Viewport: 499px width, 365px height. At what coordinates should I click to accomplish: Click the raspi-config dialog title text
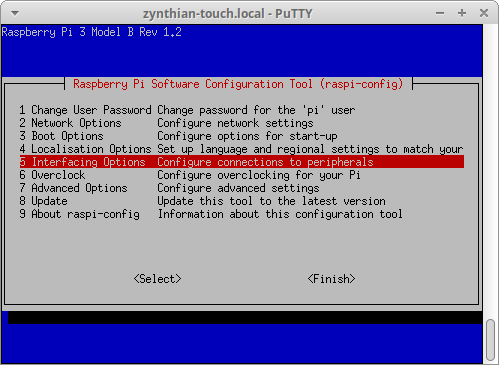(238, 84)
